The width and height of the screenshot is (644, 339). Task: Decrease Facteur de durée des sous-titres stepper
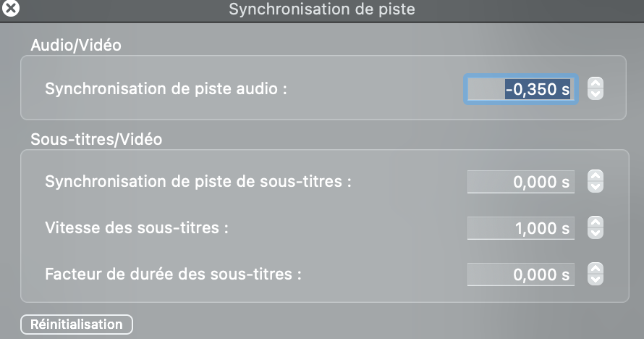[x=595, y=280]
